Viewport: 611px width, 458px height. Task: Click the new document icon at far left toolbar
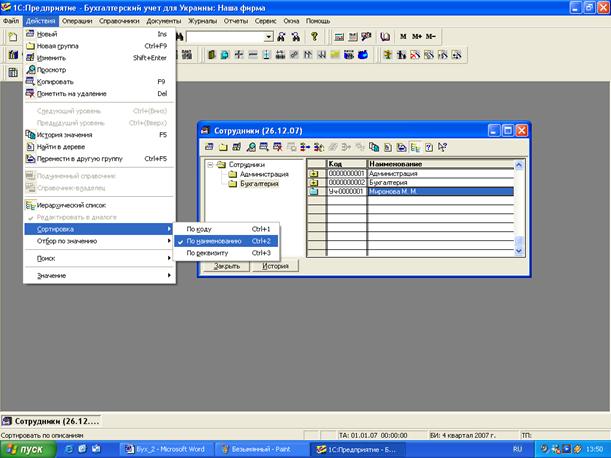13,37
